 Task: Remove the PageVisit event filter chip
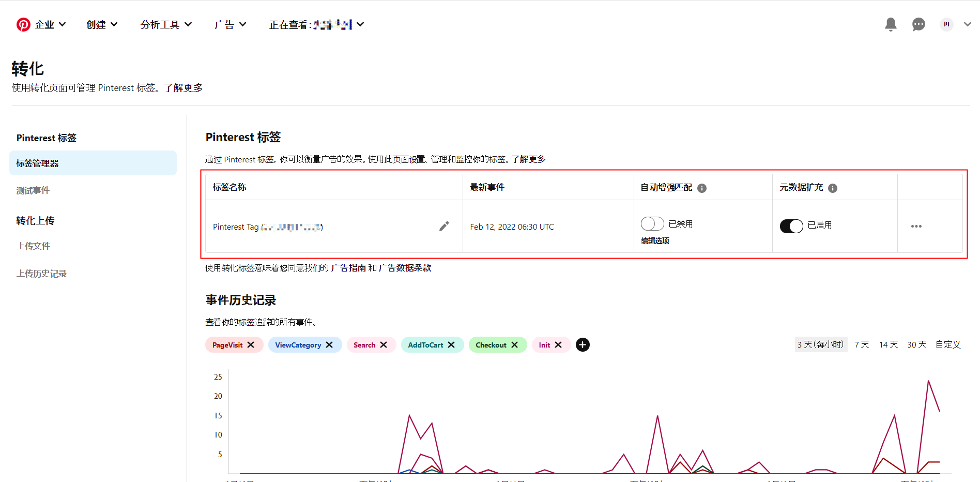pyautogui.click(x=251, y=345)
